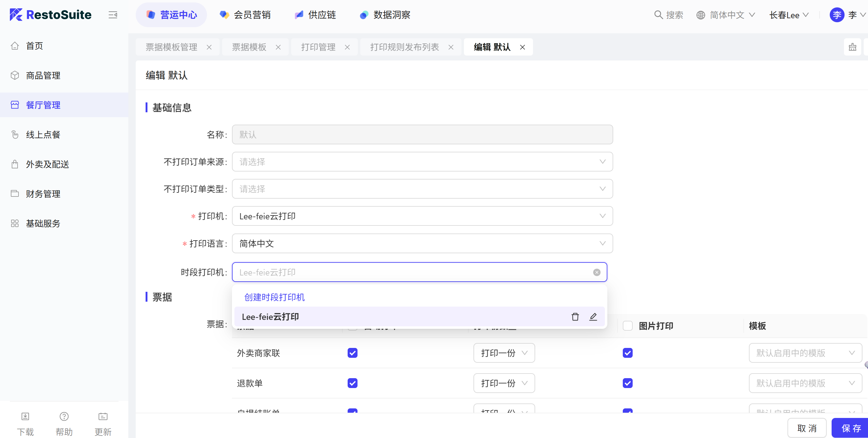The width and height of the screenshot is (868, 438).
Task: Click the delete trash icon for Lee-feie云打印
Action: click(575, 317)
